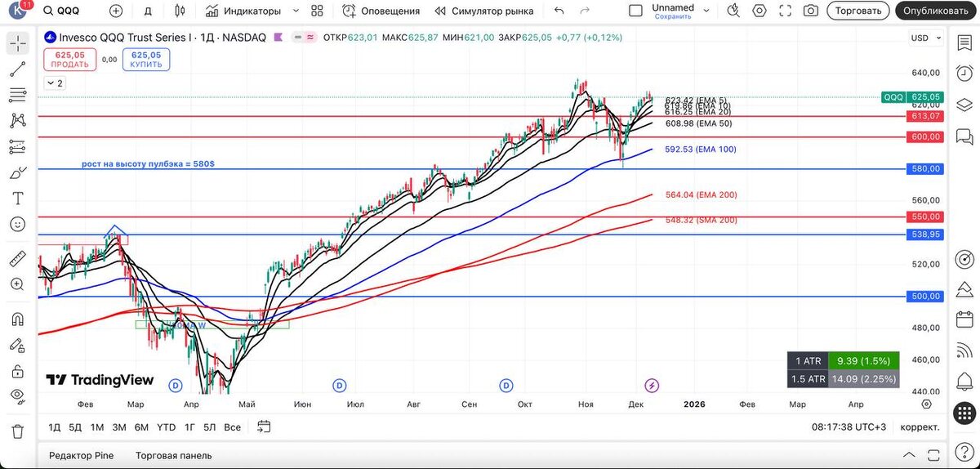Switch to 1М time range
The width and height of the screenshot is (980, 469).
(x=97, y=427)
